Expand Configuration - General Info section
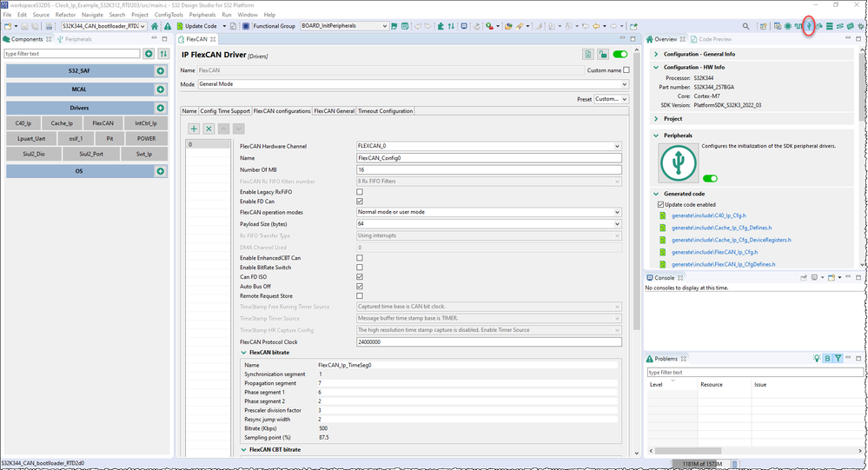 pos(656,54)
